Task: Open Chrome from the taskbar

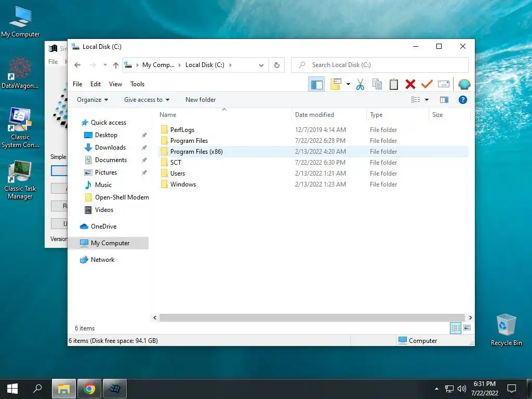Action: 89,389
